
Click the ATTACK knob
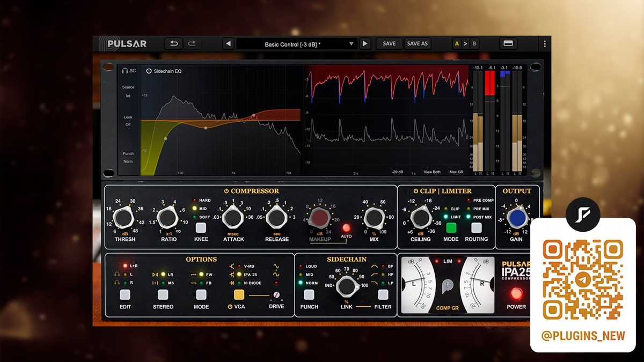[x=232, y=218]
